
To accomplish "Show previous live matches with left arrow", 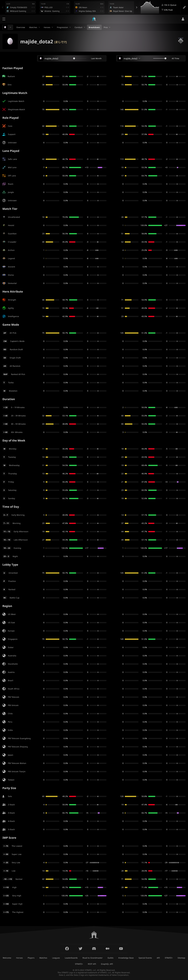I will click(2, 7).
